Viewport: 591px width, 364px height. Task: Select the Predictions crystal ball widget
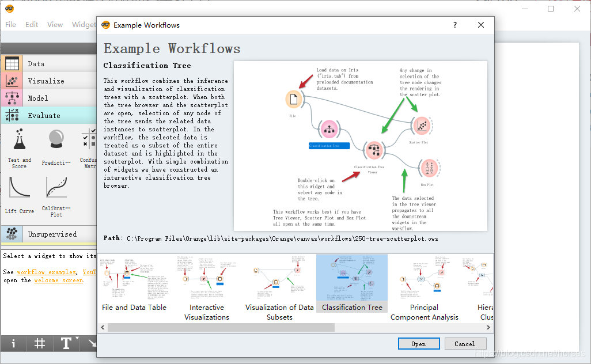tap(56, 147)
